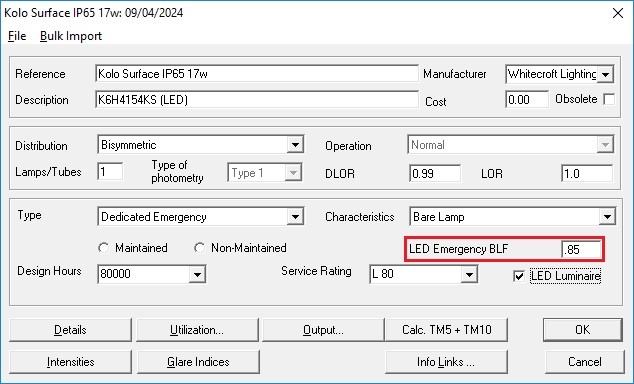Select the Maintained radio button

coord(104,248)
